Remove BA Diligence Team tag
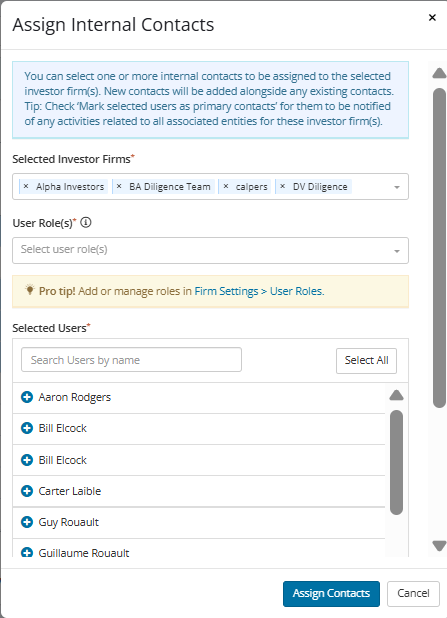Image resolution: width=447 pixels, height=618 pixels. point(119,186)
